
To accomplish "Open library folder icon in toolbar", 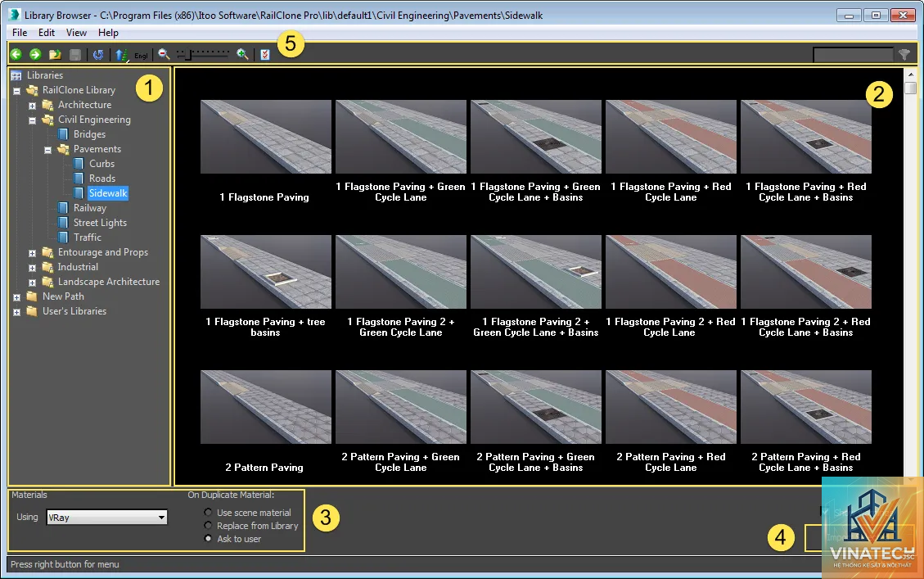I will (x=55, y=54).
